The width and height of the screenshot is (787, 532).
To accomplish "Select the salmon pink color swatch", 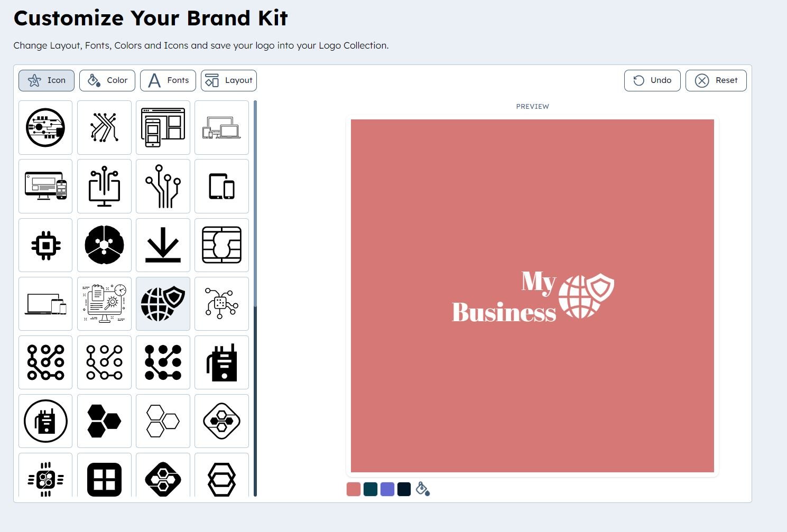I will (354, 489).
